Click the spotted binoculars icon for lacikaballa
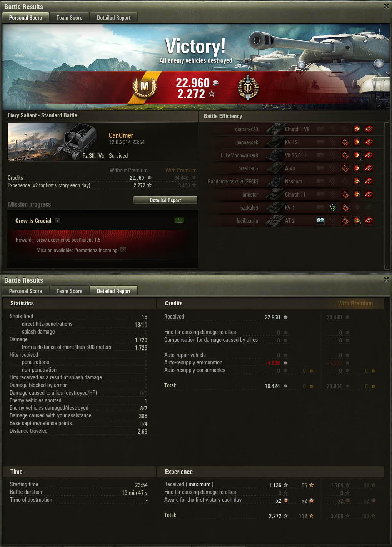Image resolution: width=392 pixels, height=547 pixels. 320,220
